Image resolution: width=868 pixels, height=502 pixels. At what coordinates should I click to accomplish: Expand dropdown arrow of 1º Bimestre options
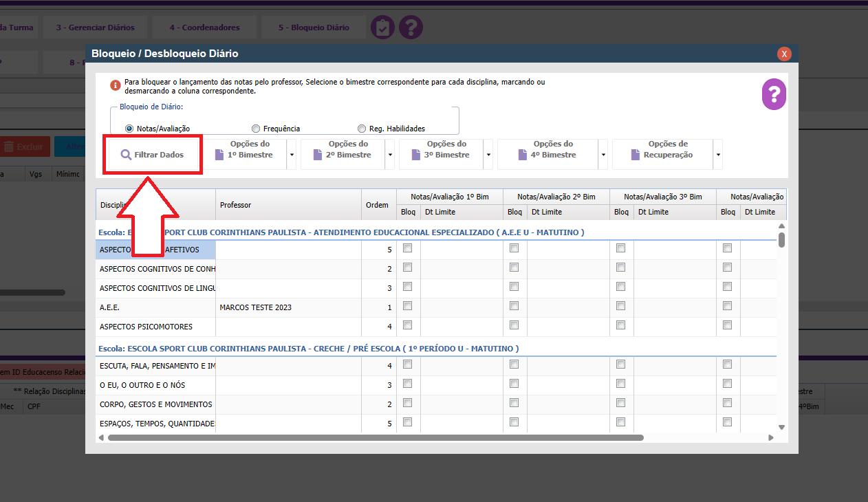click(x=292, y=155)
